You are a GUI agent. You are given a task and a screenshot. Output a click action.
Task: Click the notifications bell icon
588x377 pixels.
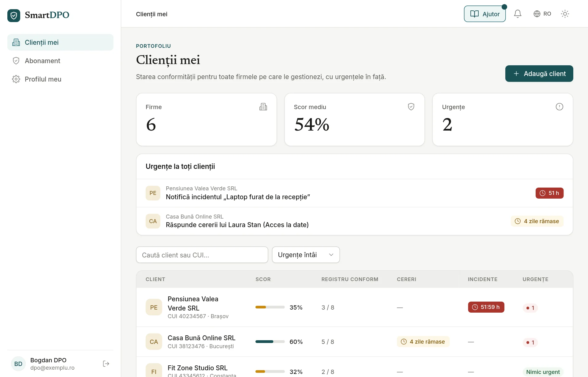pos(518,14)
